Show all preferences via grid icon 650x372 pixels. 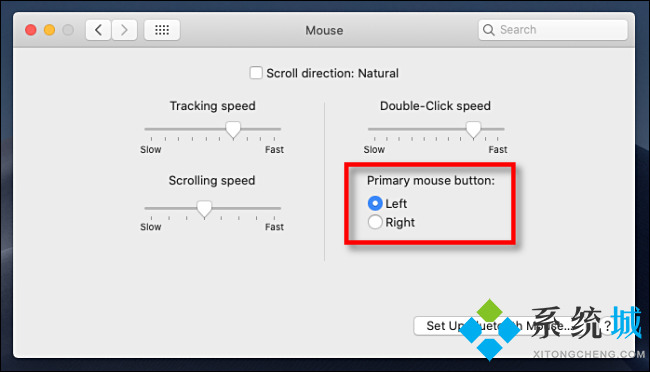(162, 30)
